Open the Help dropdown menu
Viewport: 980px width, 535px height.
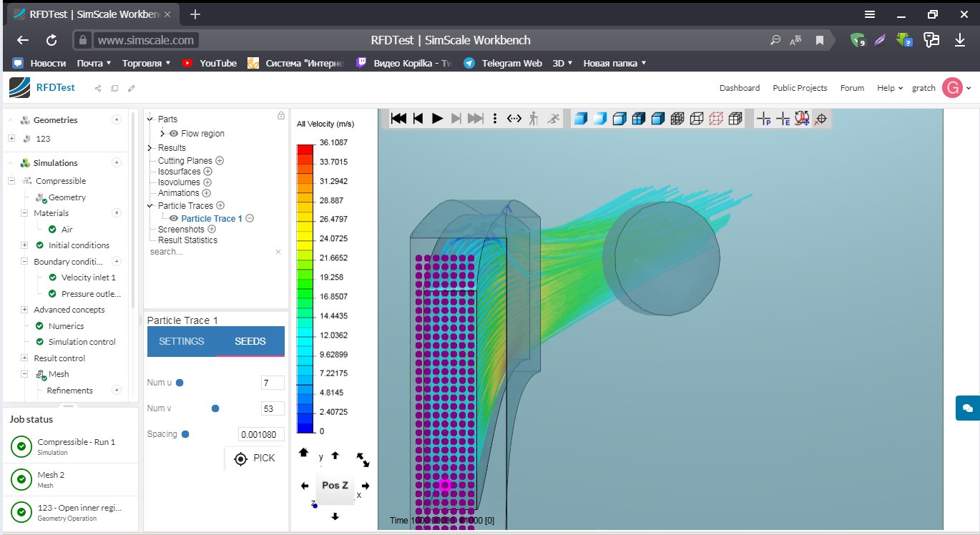point(890,88)
